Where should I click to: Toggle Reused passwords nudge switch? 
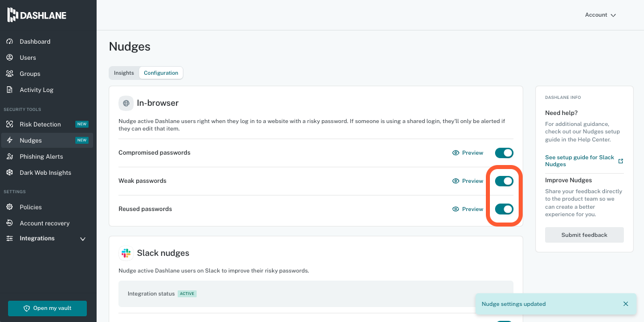tap(504, 209)
